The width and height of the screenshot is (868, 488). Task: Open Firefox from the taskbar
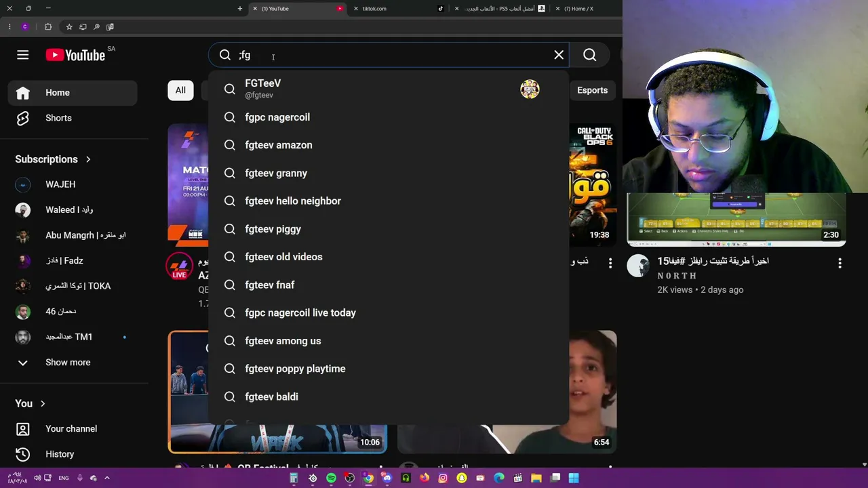pyautogui.click(x=425, y=478)
